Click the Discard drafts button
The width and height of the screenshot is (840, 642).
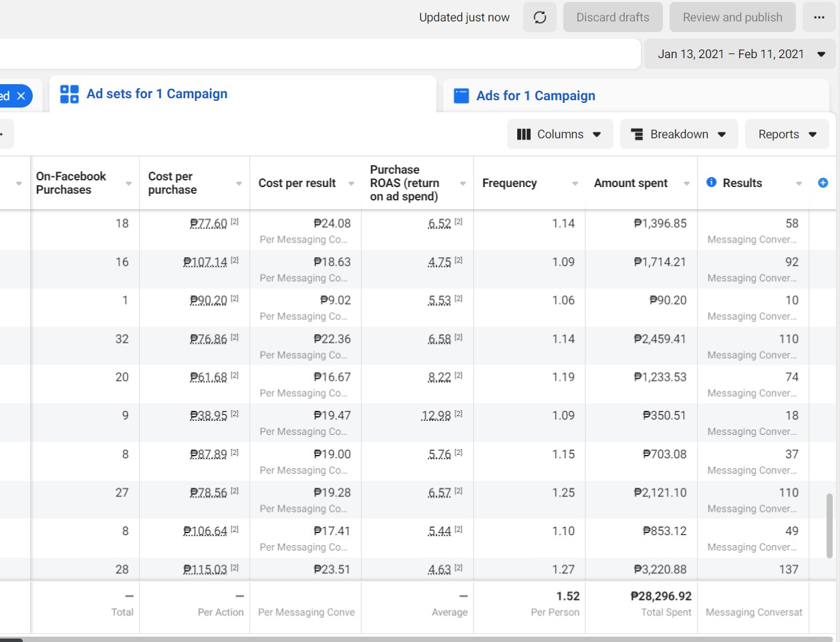coord(613,17)
